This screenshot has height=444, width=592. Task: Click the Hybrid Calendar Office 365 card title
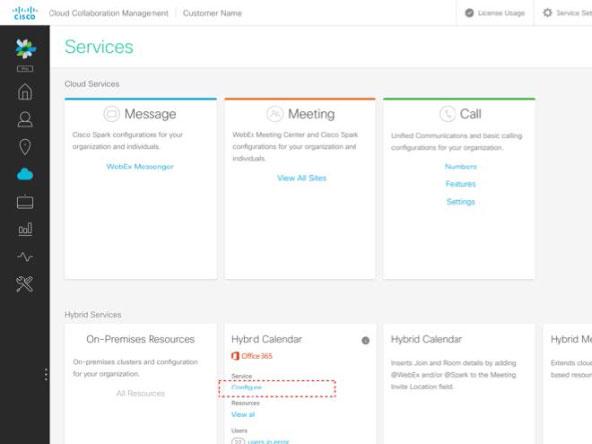tap(267, 339)
